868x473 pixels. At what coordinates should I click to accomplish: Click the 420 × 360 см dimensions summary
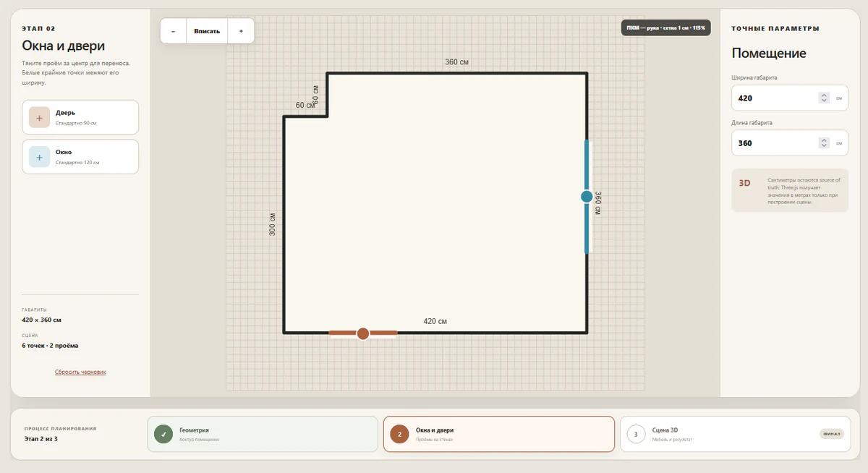point(42,320)
